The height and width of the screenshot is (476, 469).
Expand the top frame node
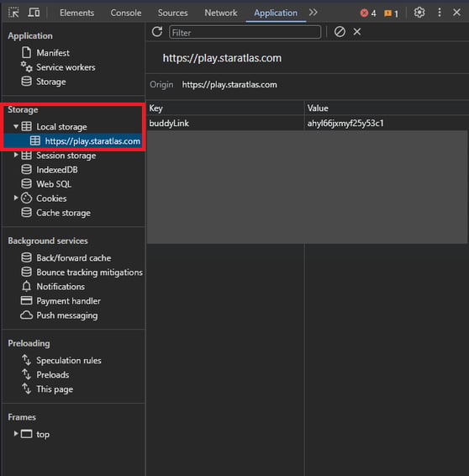[x=16, y=434]
